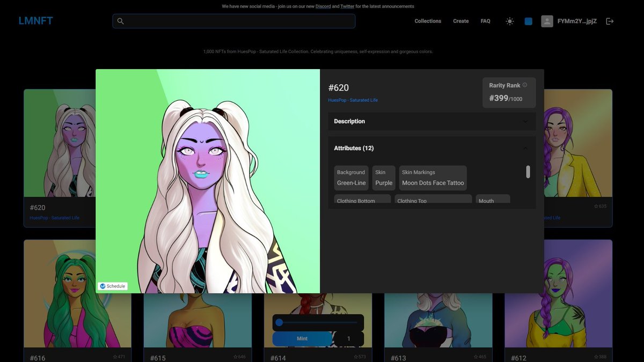Open the #615 NFT card thumbnail
This screenshot has height=362, width=644.
(197, 320)
